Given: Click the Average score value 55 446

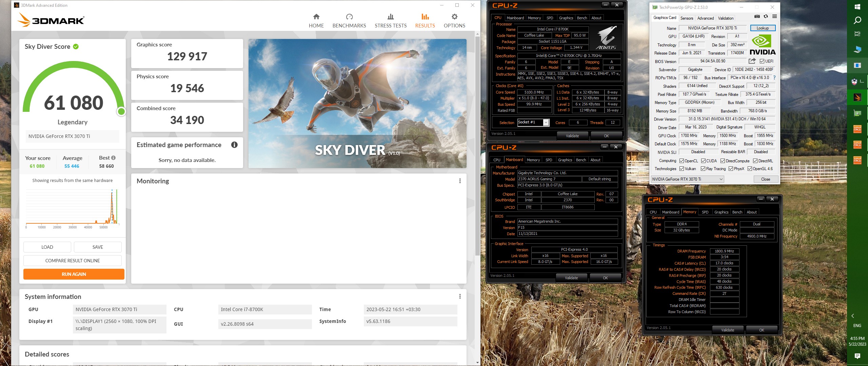Looking at the screenshot, I should pos(72,166).
